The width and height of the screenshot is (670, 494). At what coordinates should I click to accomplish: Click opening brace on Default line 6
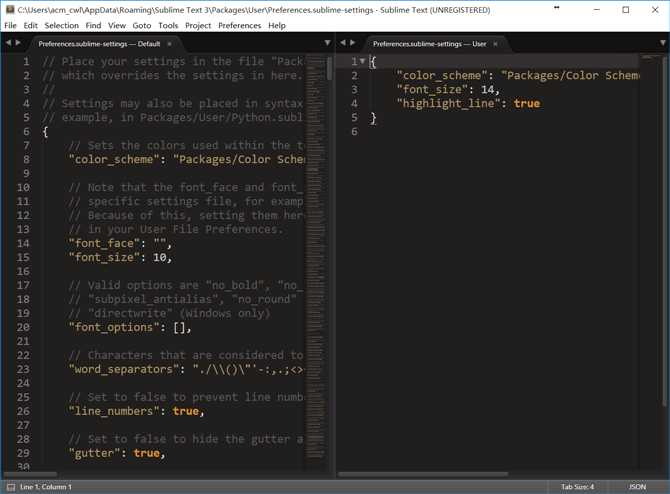click(x=45, y=132)
